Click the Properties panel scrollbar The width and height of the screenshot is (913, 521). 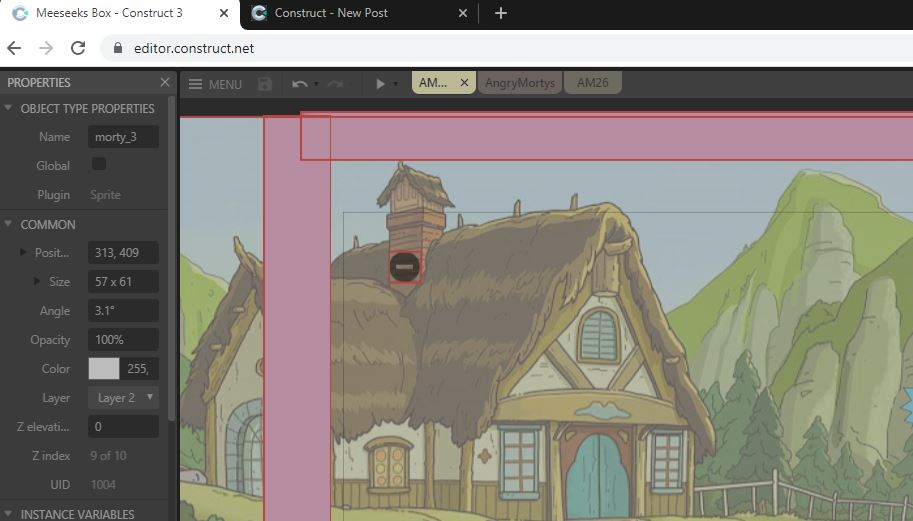(x=171, y=259)
